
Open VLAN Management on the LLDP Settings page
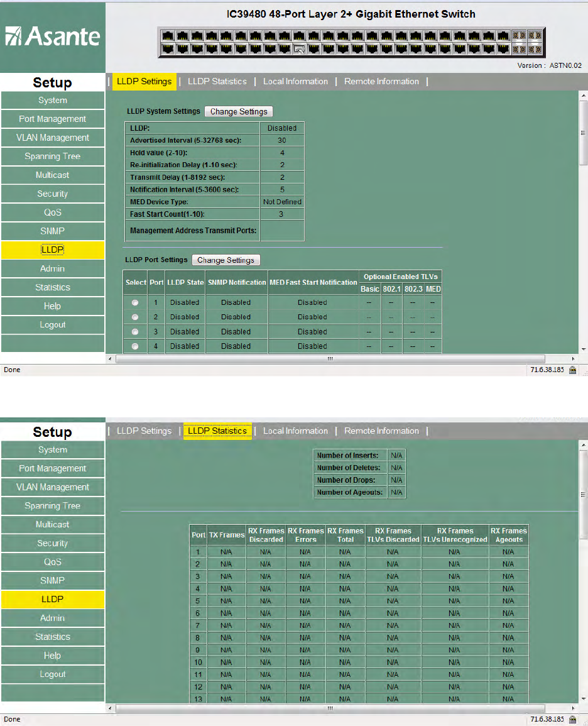(53, 138)
